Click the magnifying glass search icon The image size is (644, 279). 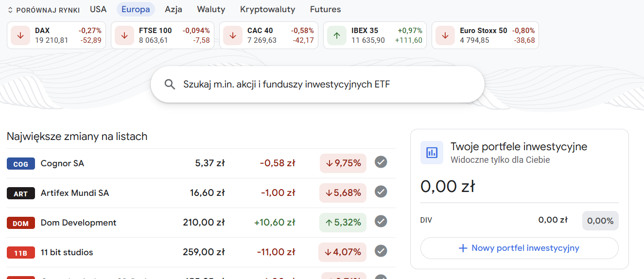170,85
